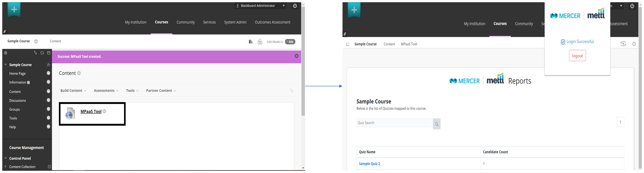The width and height of the screenshot is (644, 173).
Task: Open the Home Page course menu link
Action: tap(17, 74)
